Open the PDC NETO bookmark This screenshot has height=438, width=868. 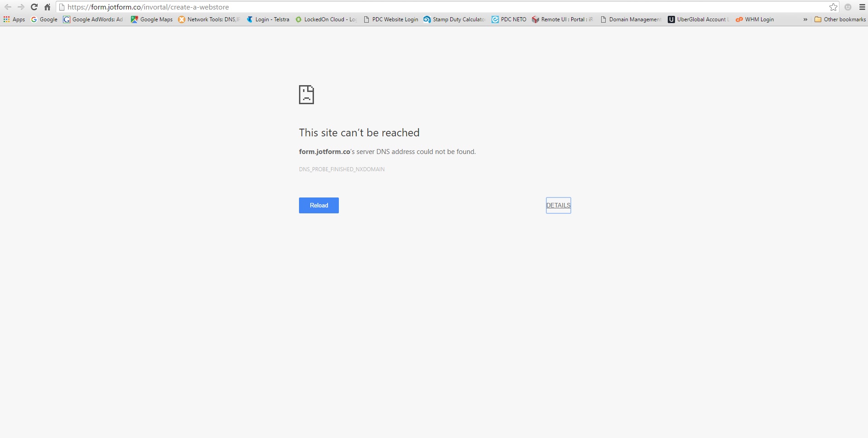pyautogui.click(x=509, y=19)
